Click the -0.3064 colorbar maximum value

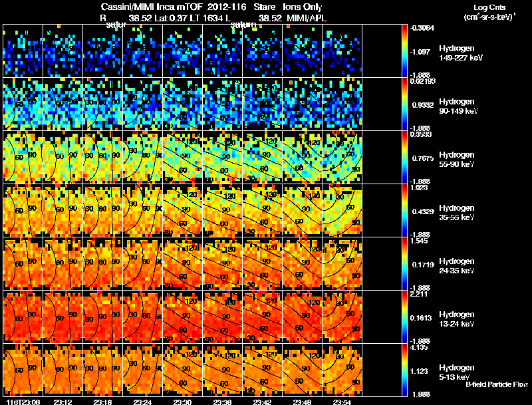tap(422, 28)
